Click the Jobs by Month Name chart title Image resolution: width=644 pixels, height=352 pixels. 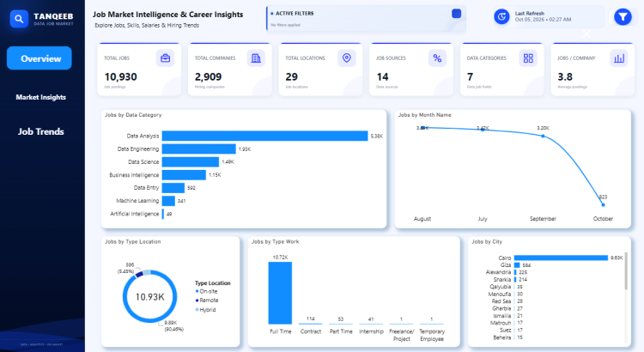click(x=425, y=115)
